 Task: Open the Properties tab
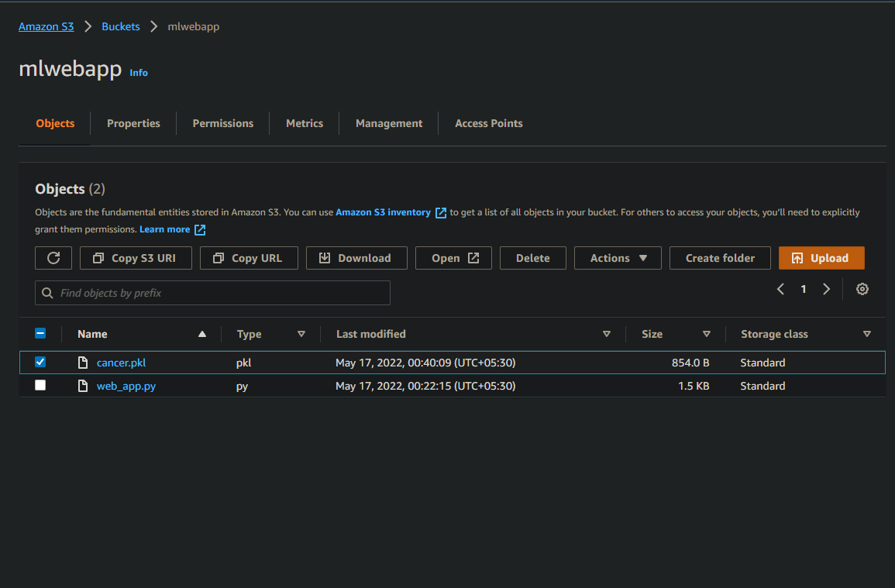point(133,123)
